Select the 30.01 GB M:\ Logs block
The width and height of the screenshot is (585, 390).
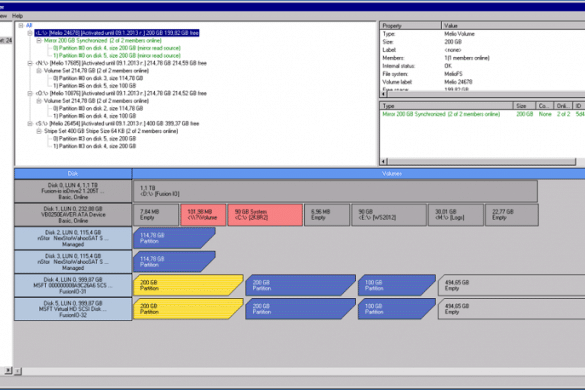(x=456, y=215)
